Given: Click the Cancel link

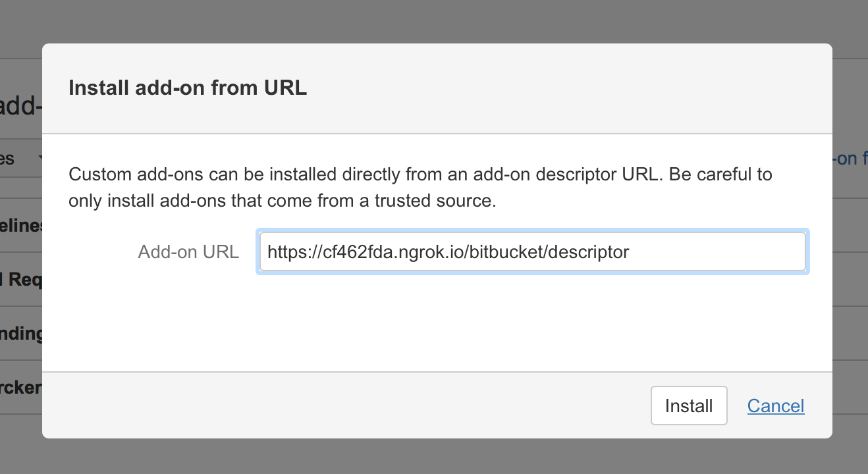Looking at the screenshot, I should click(776, 406).
